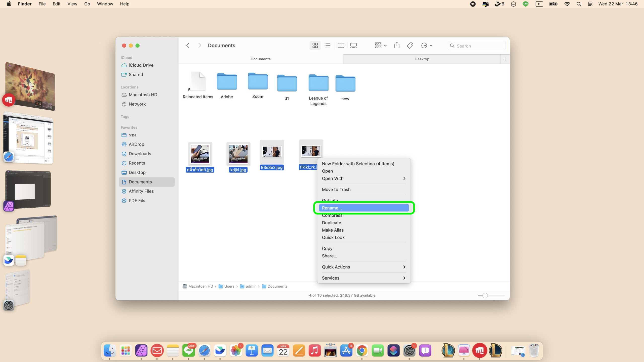Select gallery view icon
644x362 pixels.
tap(353, 46)
